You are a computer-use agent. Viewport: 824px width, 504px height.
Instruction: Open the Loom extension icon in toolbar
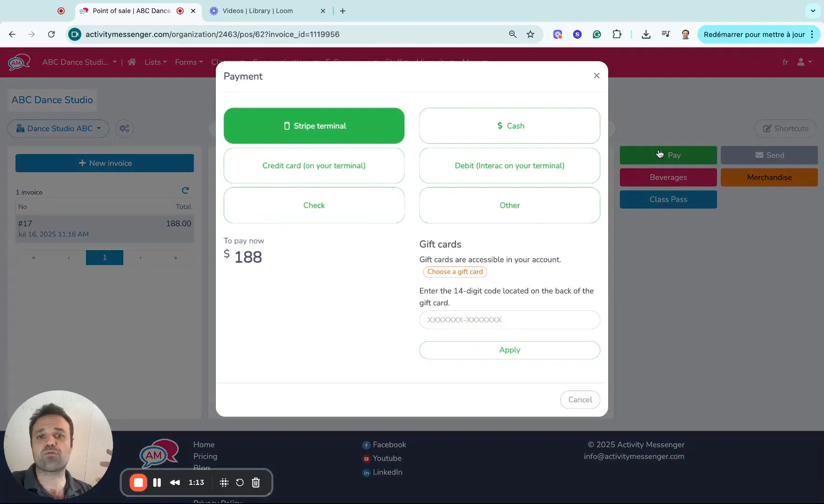point(558,34)
